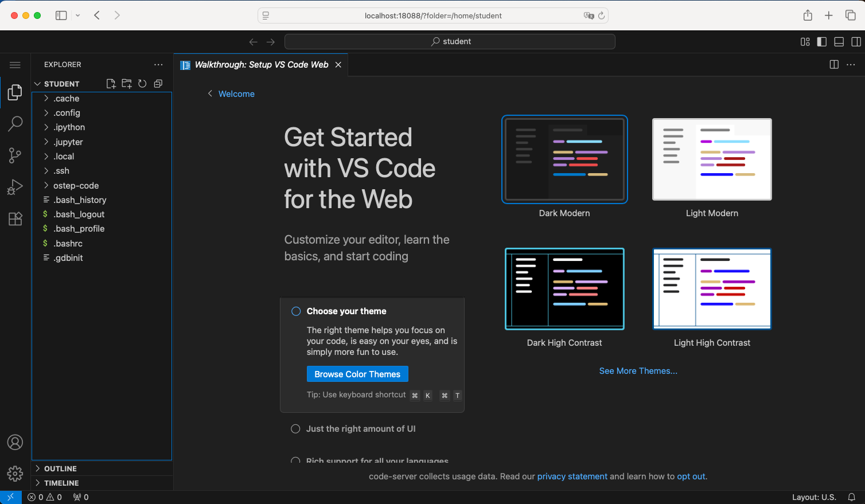Click the New File icon in Explorer

(x=111, y=84)
